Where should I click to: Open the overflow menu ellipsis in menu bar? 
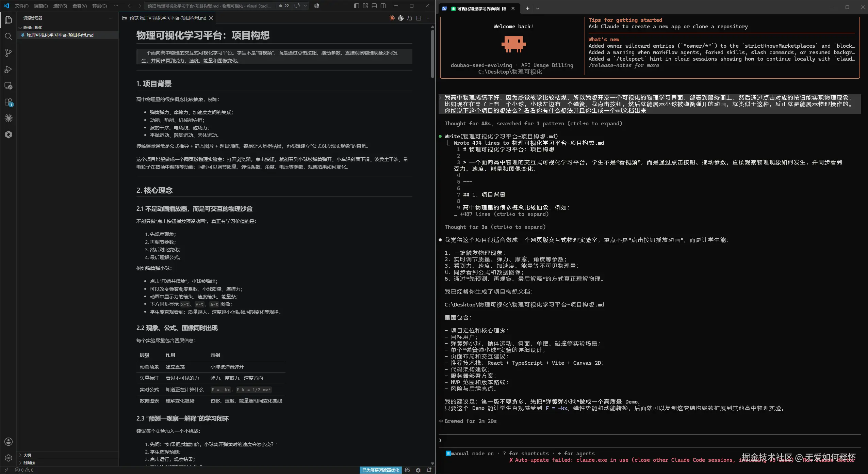tap(116, 6)
